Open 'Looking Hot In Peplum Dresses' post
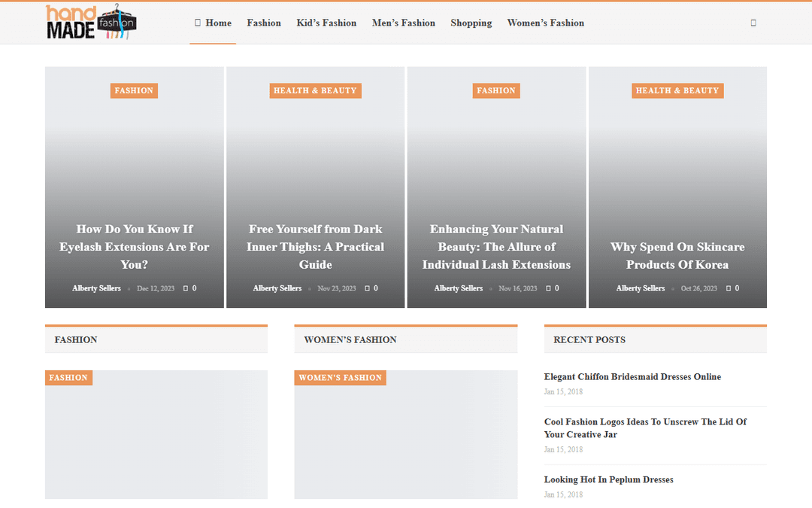Image resolution: width=812 pixels, height=508 pixels. (x=608, y=479)
